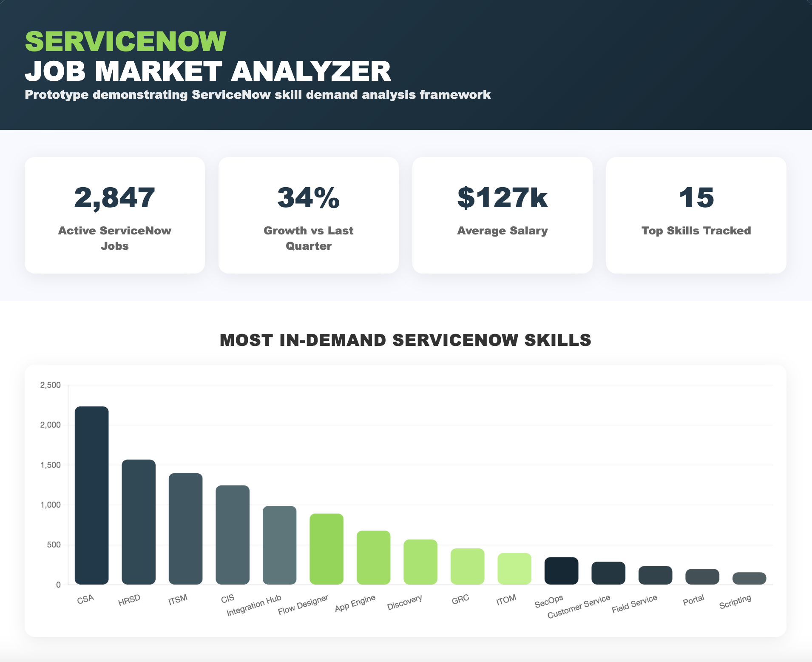Click the Scripting axis label
Image resolution: width=812 pixels, height=662 pixels.
pyautogui.click(x=735, y=602)
